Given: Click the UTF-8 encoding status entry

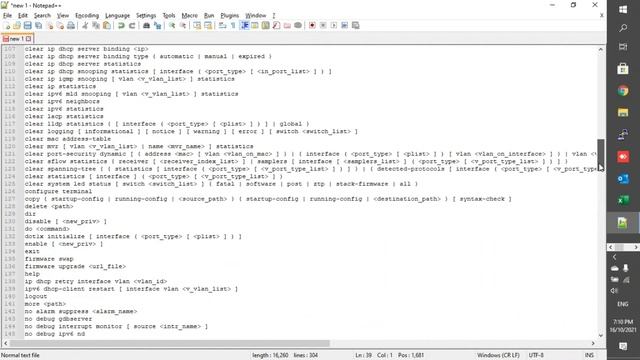Looking at the screenshot, I should pyautogui.click(x=536, y=355).
